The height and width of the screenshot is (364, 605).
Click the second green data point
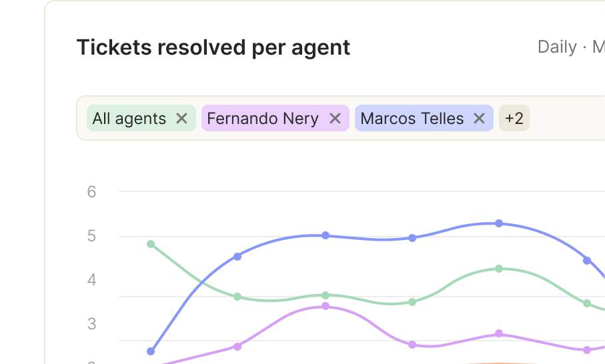[x=237, y=297]
